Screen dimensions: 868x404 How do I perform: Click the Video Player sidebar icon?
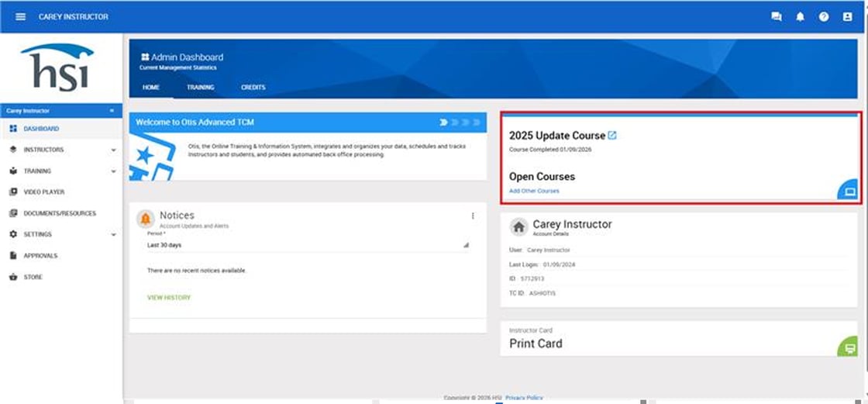(x=13, y=192)
